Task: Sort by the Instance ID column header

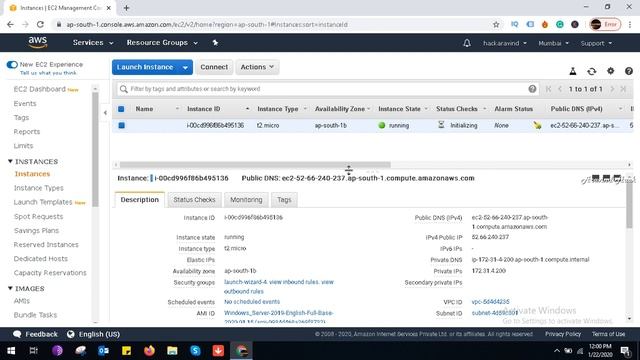Action: [x=203, y=109]
